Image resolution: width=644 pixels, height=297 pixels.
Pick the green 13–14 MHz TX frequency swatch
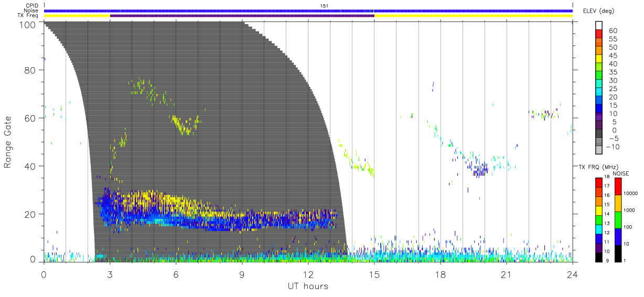click(598, 219)
